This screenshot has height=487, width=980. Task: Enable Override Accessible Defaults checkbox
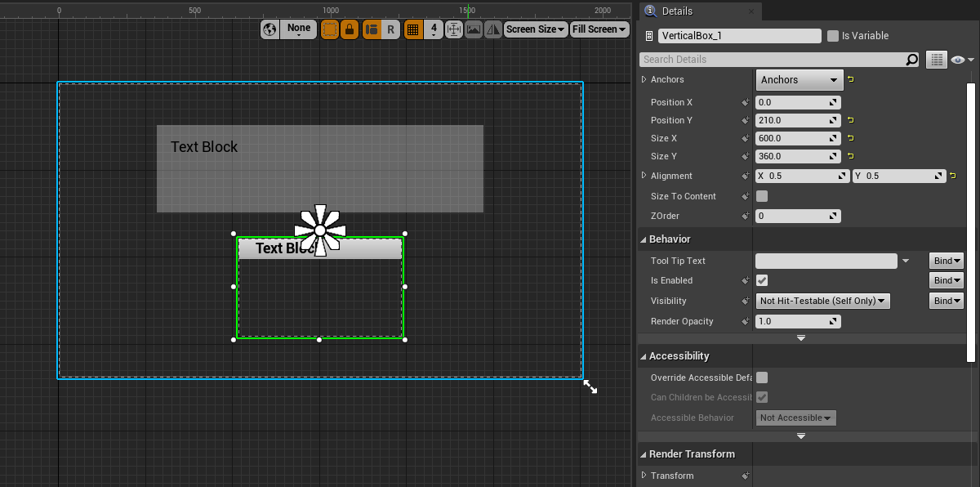click(x=762, y=378)
